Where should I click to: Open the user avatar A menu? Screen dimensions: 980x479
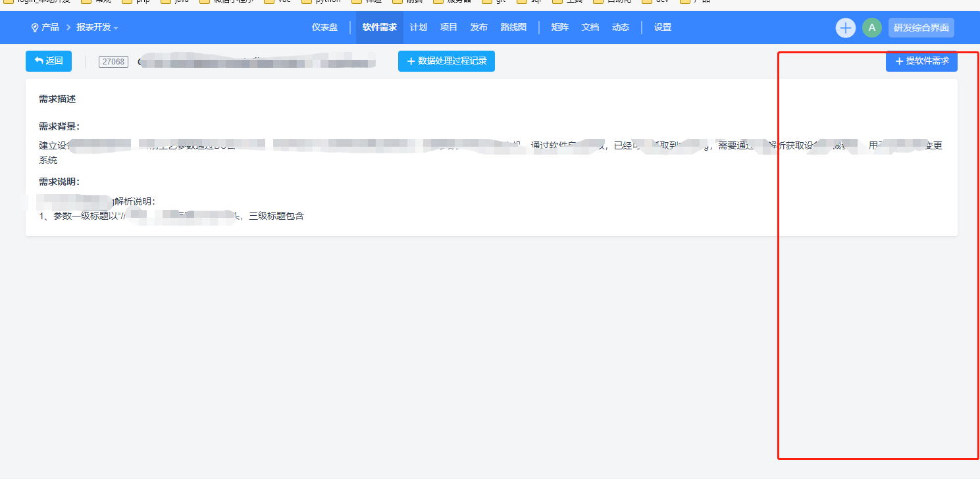(872, 28)
